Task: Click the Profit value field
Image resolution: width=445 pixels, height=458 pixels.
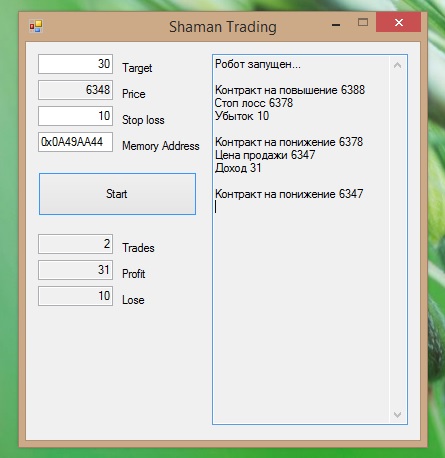Action: pyautogui.click(x=76, y=270)
